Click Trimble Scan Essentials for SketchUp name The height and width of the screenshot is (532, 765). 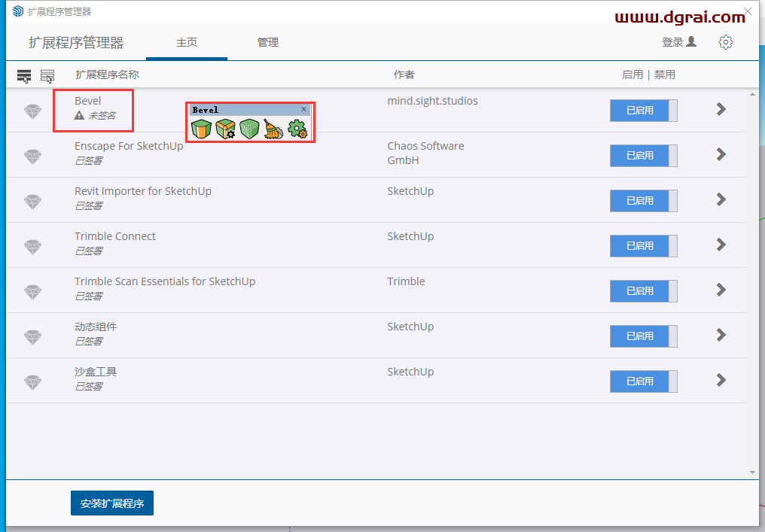(x=165, y=281)
